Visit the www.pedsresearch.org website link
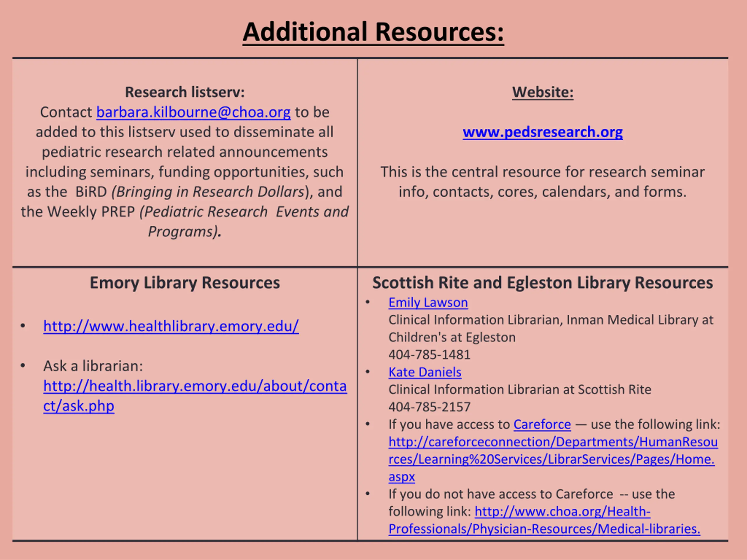The height and width of the screenshot is (560, 747). [543, 132]
